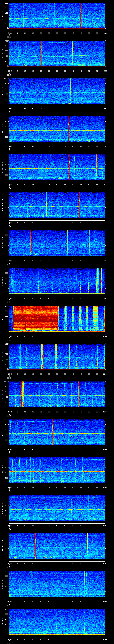Click the 23:08:00 time axis label

(9, 298)
